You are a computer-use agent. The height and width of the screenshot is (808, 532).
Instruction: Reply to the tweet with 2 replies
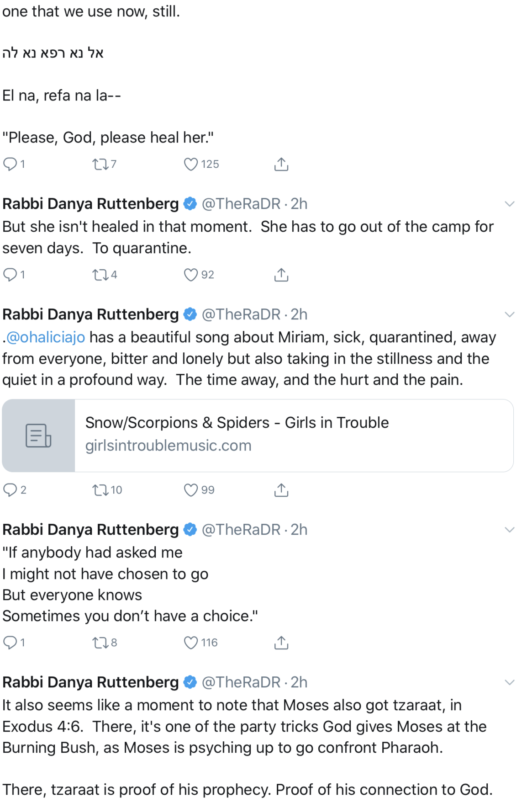(x=10, y=490)
